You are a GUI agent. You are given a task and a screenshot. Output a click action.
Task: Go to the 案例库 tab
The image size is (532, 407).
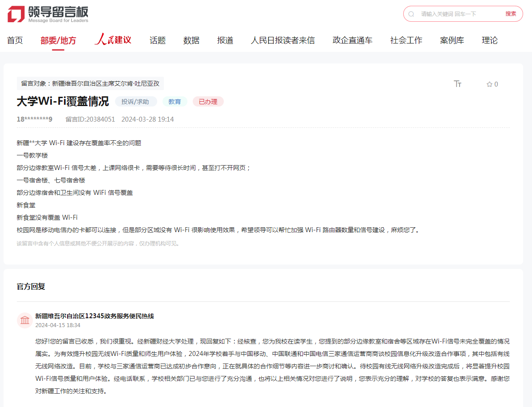click(452, 40)
